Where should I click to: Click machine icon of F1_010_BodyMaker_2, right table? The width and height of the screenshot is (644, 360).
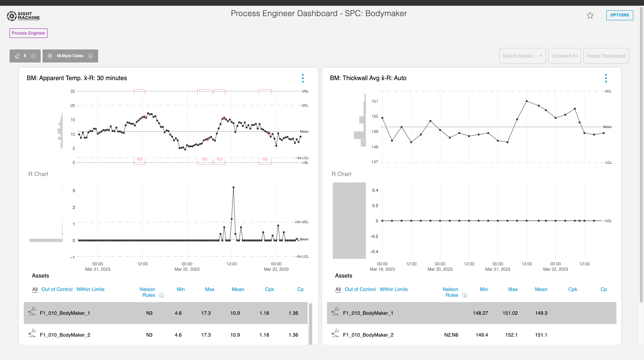point(335,333)
